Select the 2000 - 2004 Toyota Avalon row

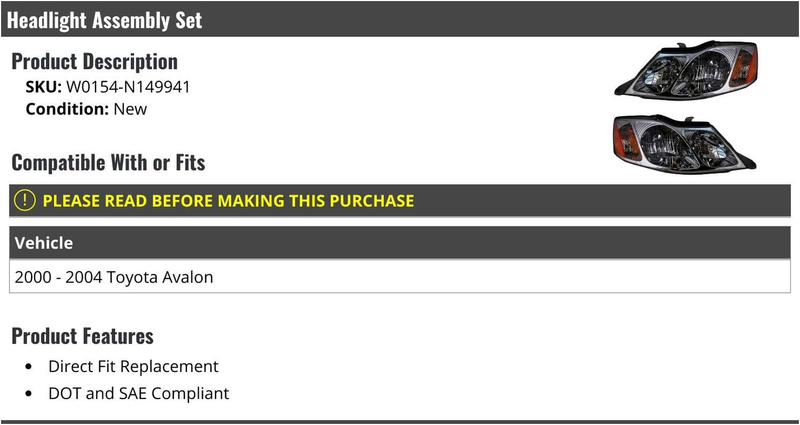(399, 276)
